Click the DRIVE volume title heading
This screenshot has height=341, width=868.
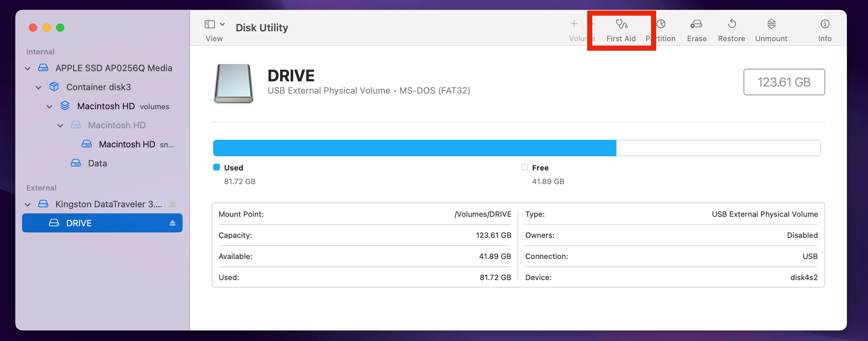291,76
